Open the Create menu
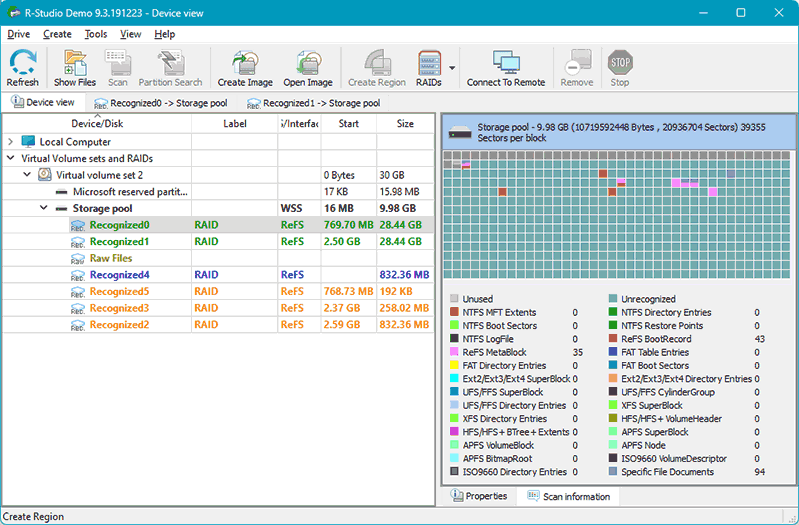This screenshot has height=525, width=799. (57, 34)
